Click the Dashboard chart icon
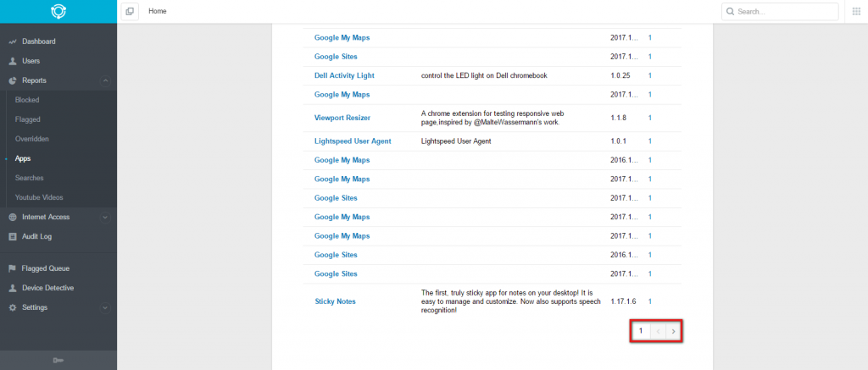Viewport: 868px width, 370px height. tap(13, 41)
